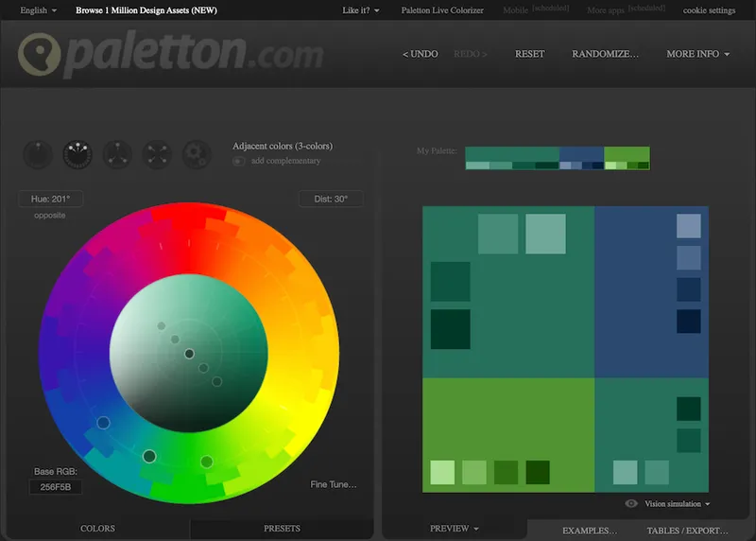
Task: Open cookie settings link
Action: pos(710,10)
